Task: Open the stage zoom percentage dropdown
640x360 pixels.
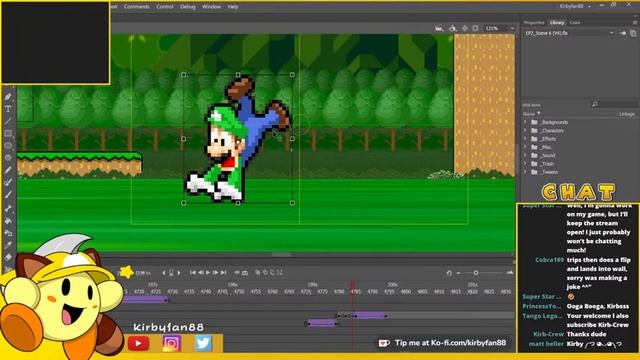Action: (512, 28)
